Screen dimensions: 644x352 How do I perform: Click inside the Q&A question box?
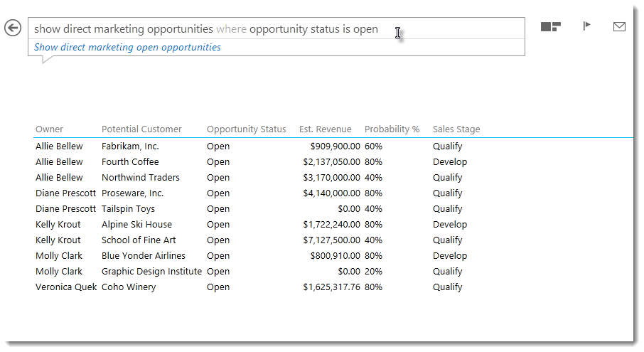tap(277, 28)
